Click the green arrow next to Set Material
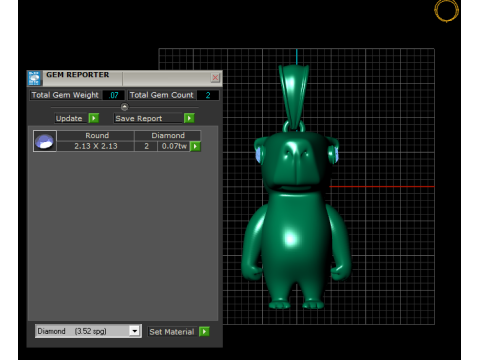This screenshot has width=480, height=360. 204,332
